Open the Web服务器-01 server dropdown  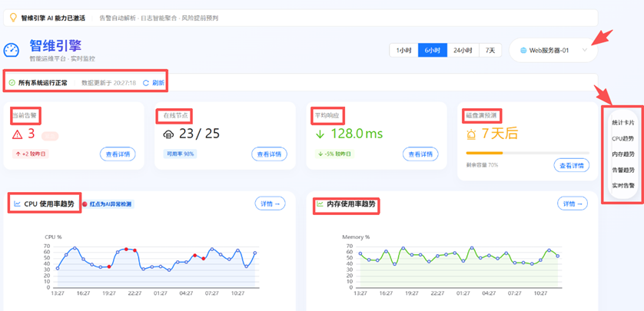(553, 51)
